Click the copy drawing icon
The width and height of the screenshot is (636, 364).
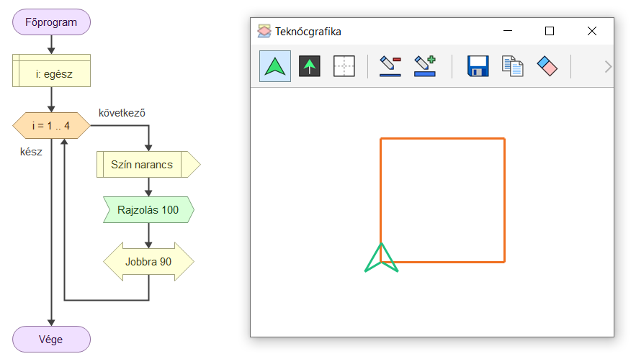pyautogui.click(x=512, y=67)
